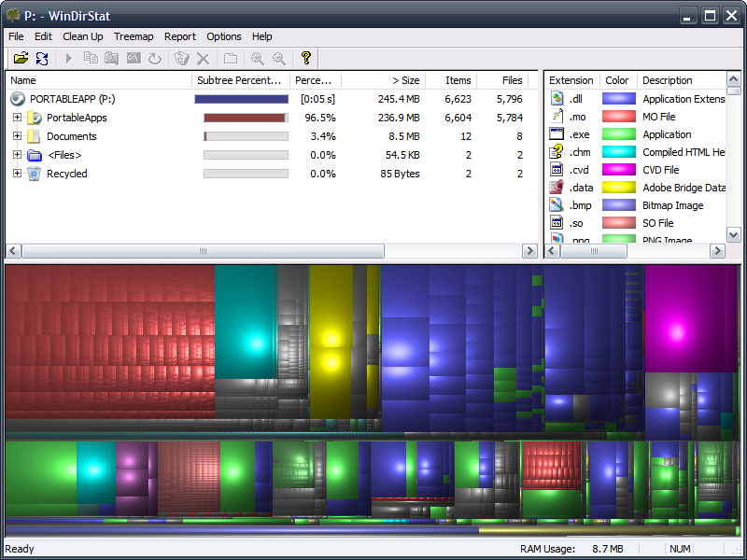Click the .bmp file type icon

[557, 205]
